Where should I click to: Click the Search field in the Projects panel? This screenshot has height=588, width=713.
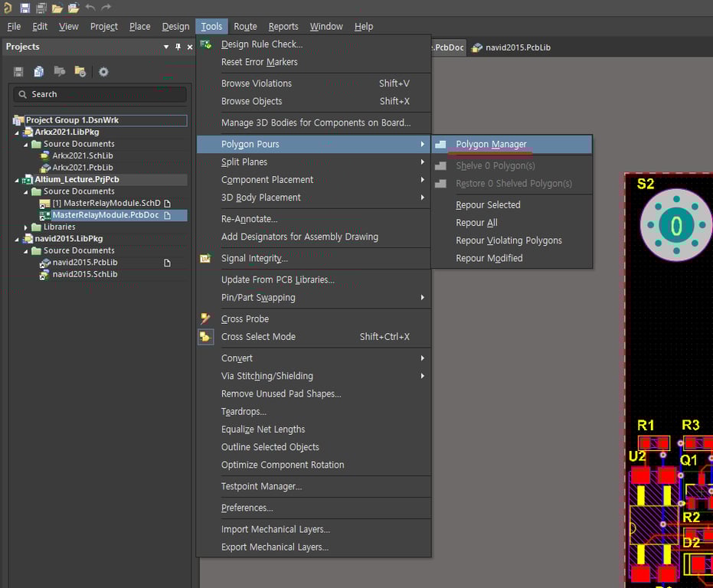(100, 94)
